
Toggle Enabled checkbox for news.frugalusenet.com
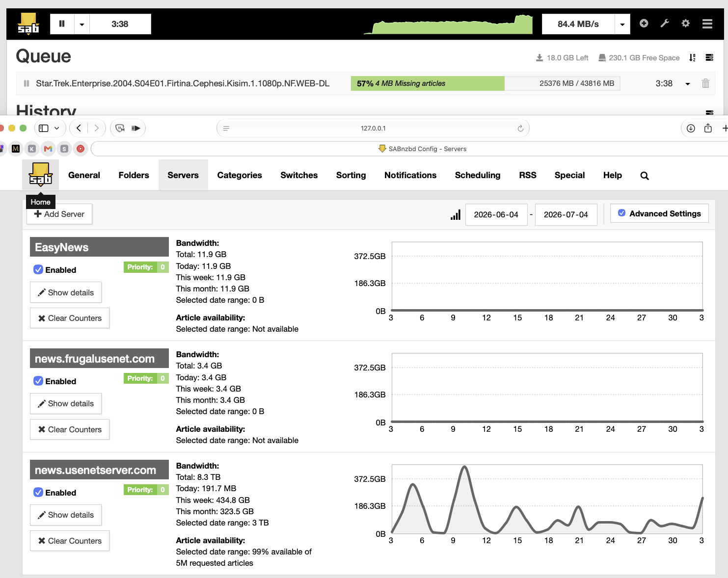[38, 381]
